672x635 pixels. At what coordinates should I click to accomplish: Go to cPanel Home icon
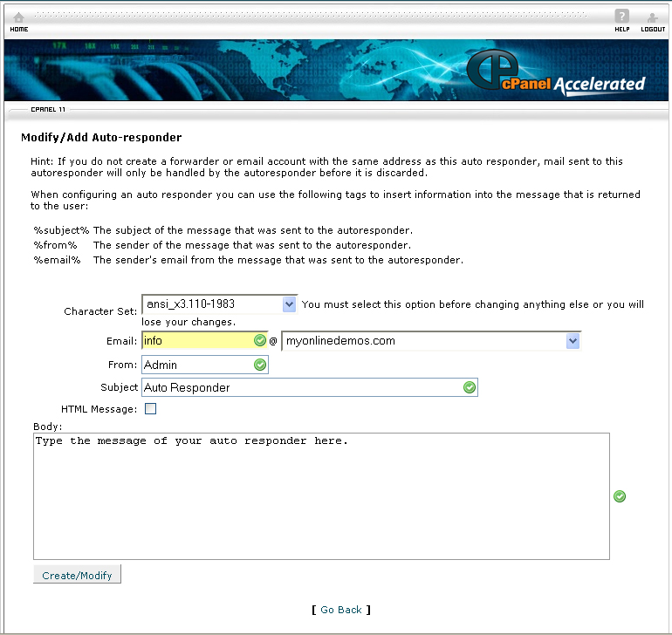tap(19, 17)
